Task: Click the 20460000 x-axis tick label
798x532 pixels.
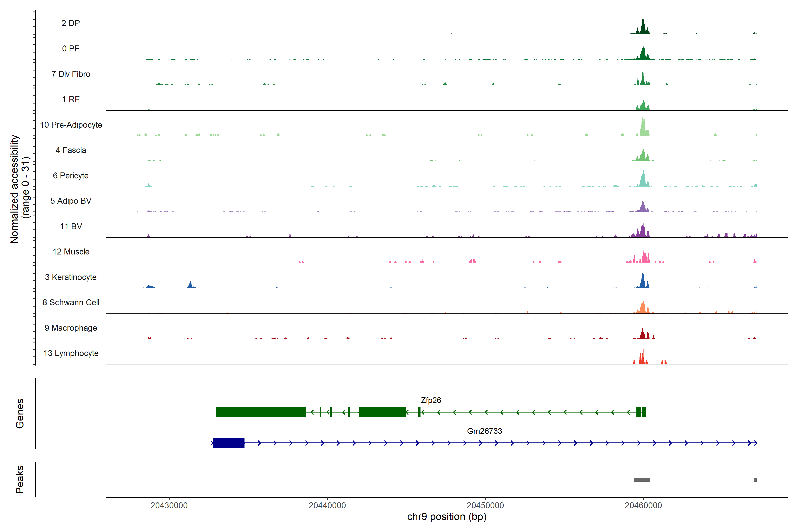Action: click(643, 506)
